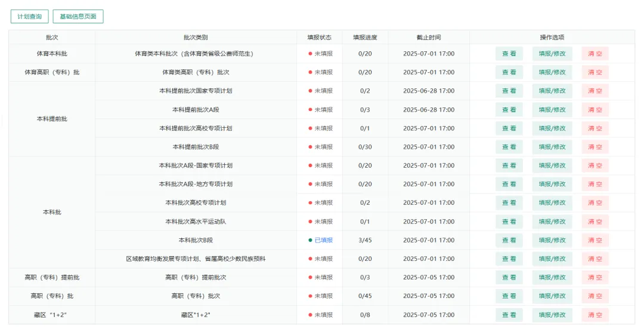The image size is (644, 332).
Task: Clear the 本科批次B段 filled entries
Action: [x=595, y=240]
